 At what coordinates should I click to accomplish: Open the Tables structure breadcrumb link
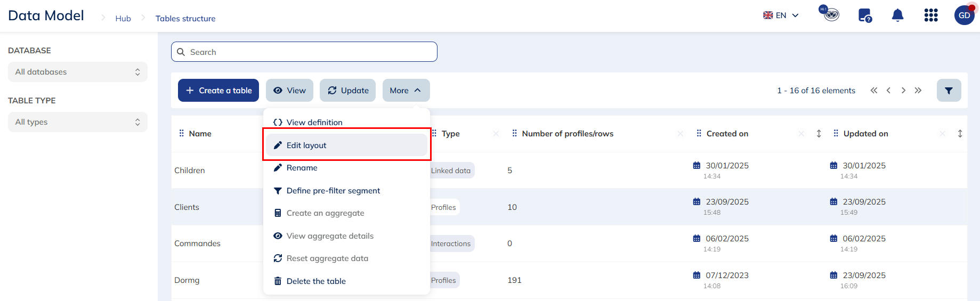pos(185,18)
